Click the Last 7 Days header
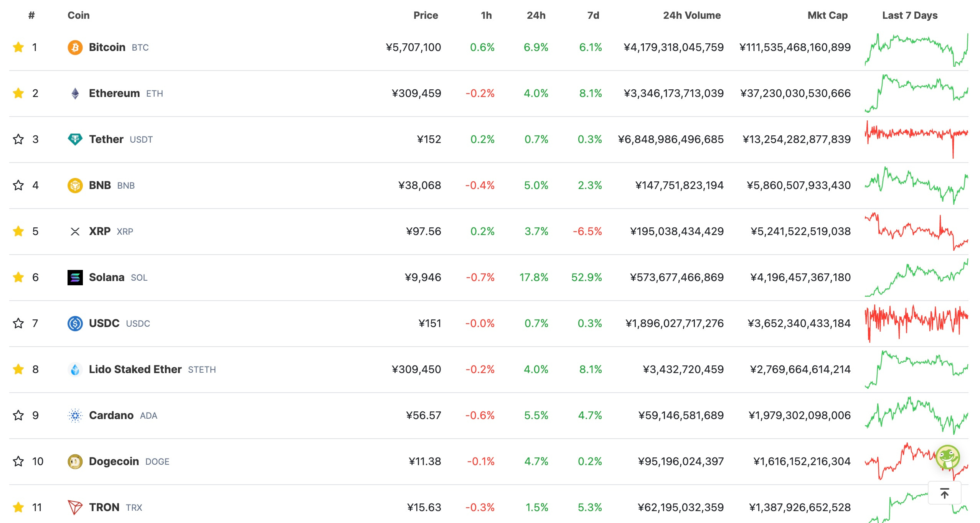Image resolution: width=980 pixels, height=523 pixels. 910,15
